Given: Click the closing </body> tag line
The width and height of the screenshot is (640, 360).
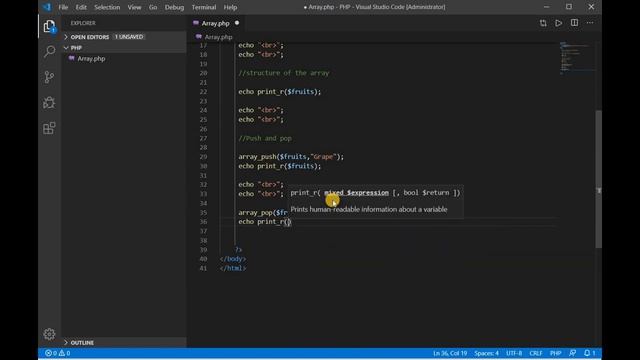Looking at the screenshot, I should (x=233, y=259).
